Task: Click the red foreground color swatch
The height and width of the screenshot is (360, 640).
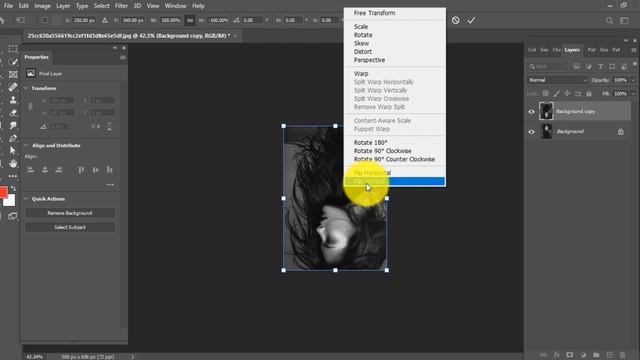Action: [3, 192]
